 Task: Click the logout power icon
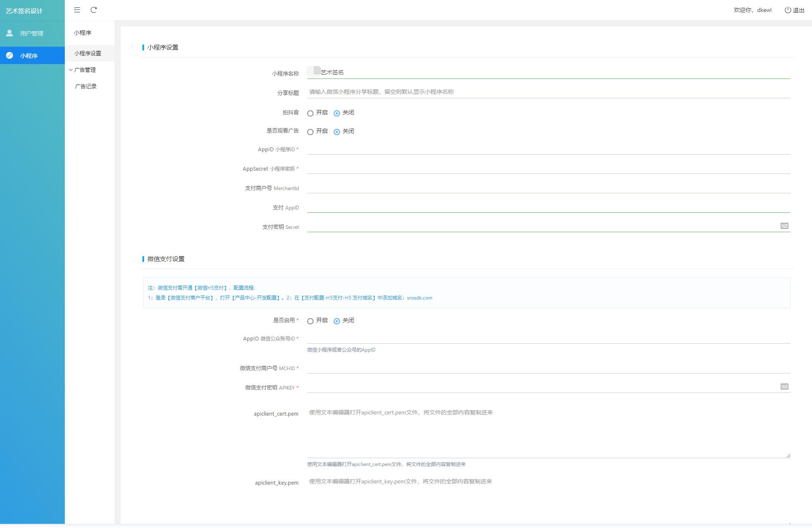click(788, 10)
